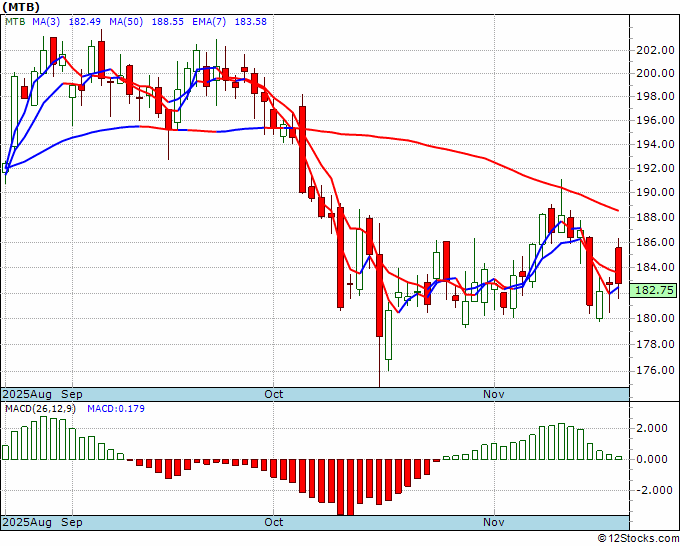The width and height of the screenshot is (680, 546).
Task: Click the 192.00 price axis label
Action: [655, 168]
